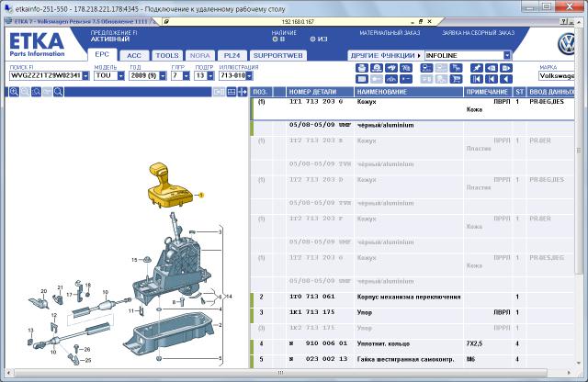Switch to the TOOLS tab
Viewport: 588px width, 382px height.
[x=167, y=55]
